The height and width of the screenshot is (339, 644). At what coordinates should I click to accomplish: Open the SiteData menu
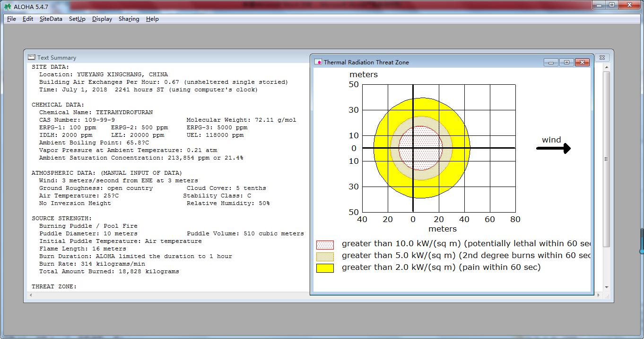click(51, 19)
